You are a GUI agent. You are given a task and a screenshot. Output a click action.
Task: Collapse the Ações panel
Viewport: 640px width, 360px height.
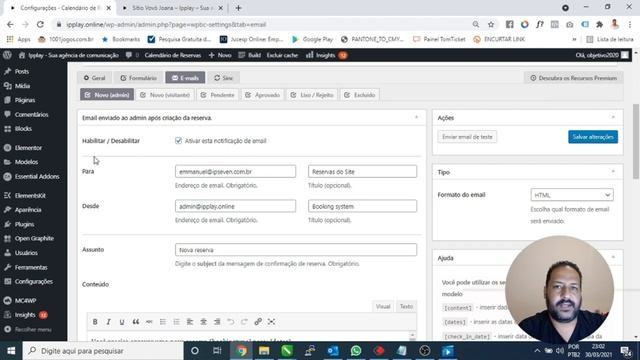tap(613, 118)
